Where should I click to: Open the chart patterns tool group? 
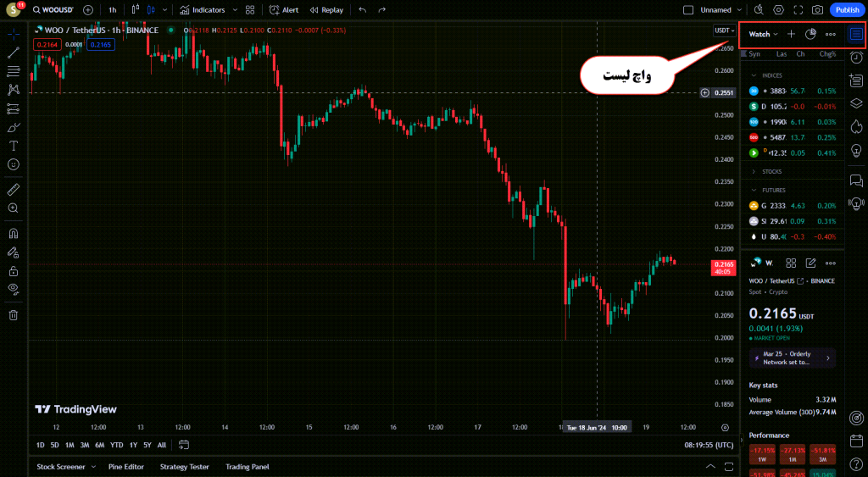(x=14, y=90)
